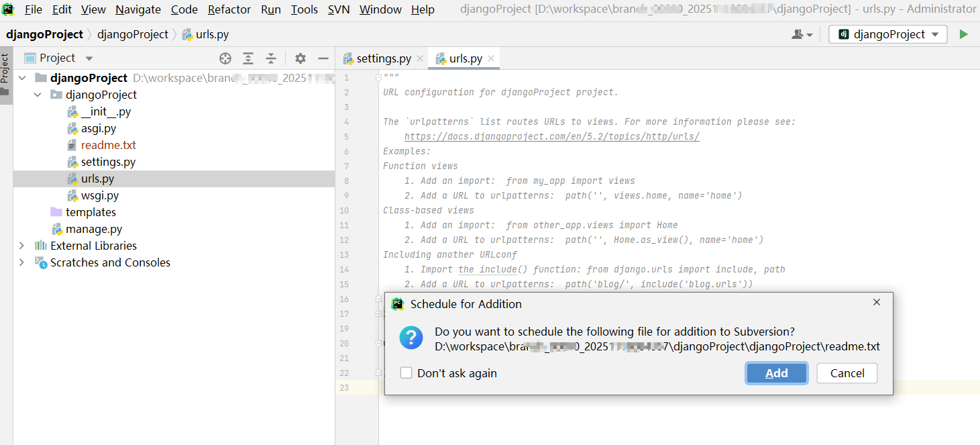The width and height of the screenshot is (980, 445).
Task: Close the Schedule for Addition dialog
Action: coord(877,303)
